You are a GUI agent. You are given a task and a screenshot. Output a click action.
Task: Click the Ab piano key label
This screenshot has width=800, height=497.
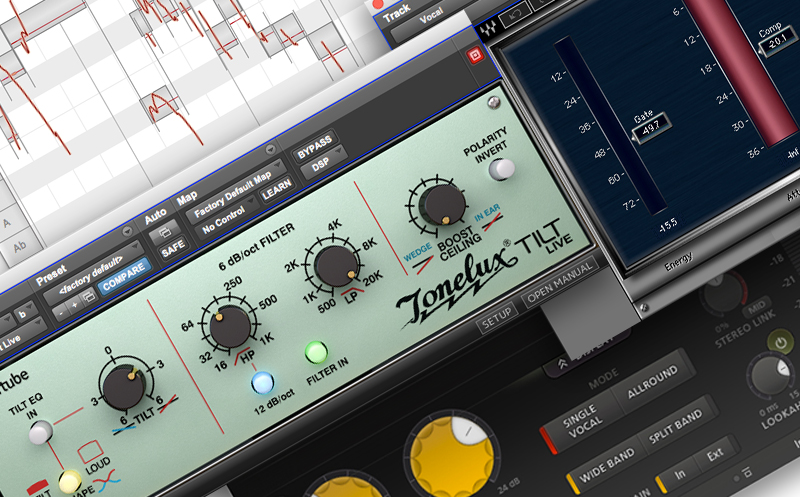[x=20, y=247]
